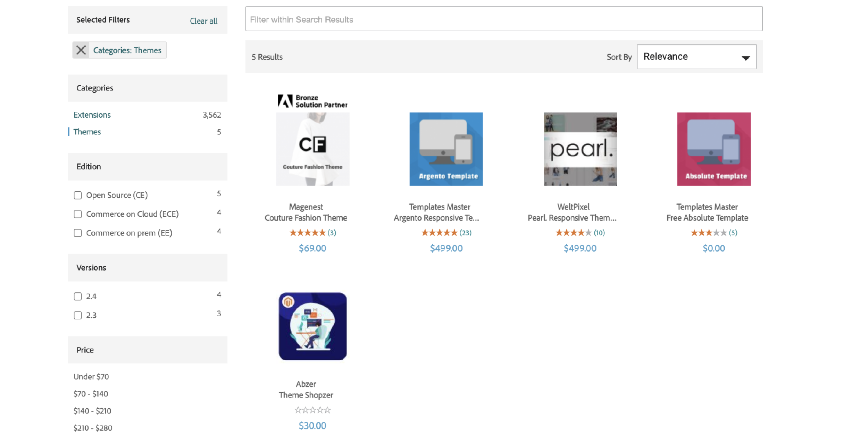Open the Argento Template product icon
This screenshot has width=868, height=434.
(446, 149)
